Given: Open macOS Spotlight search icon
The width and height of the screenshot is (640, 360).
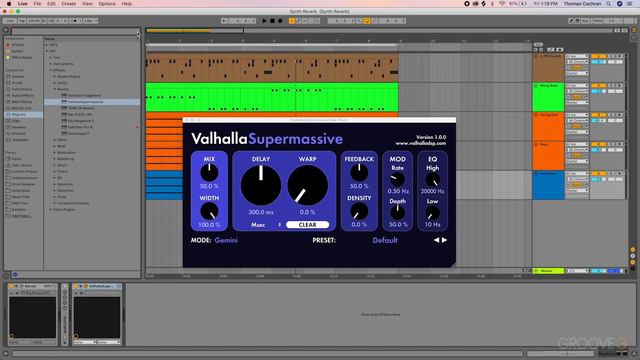Looking at the screenshot, I should (x=609, y=4).
